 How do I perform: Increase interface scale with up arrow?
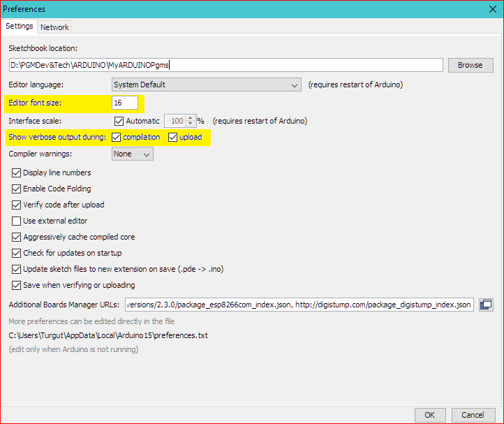tap(191, 118)
